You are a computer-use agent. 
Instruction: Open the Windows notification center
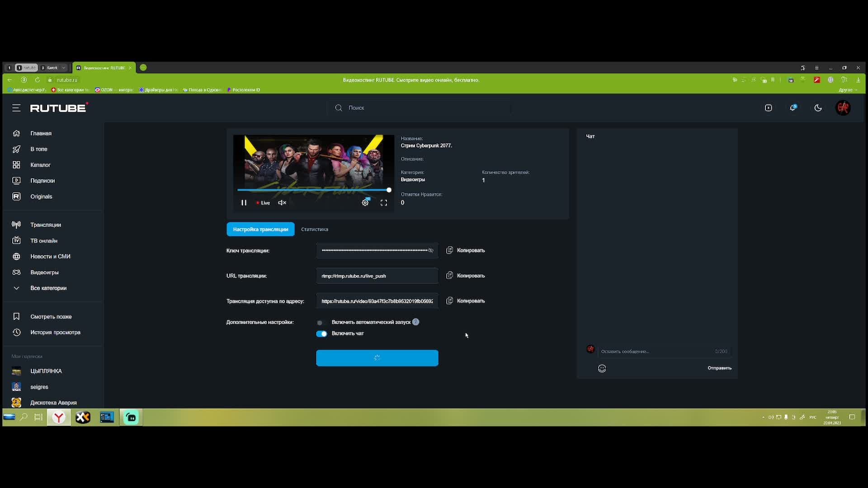tap(852, 417)
